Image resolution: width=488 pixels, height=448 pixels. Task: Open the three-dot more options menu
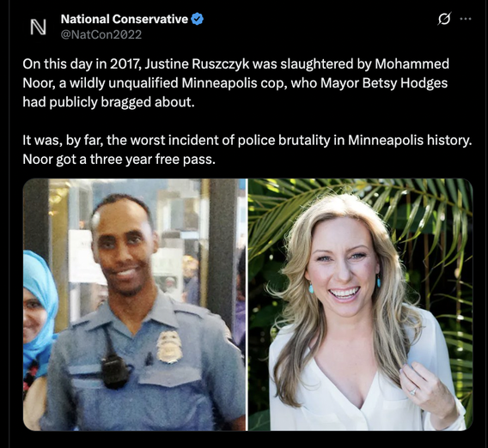466,19
